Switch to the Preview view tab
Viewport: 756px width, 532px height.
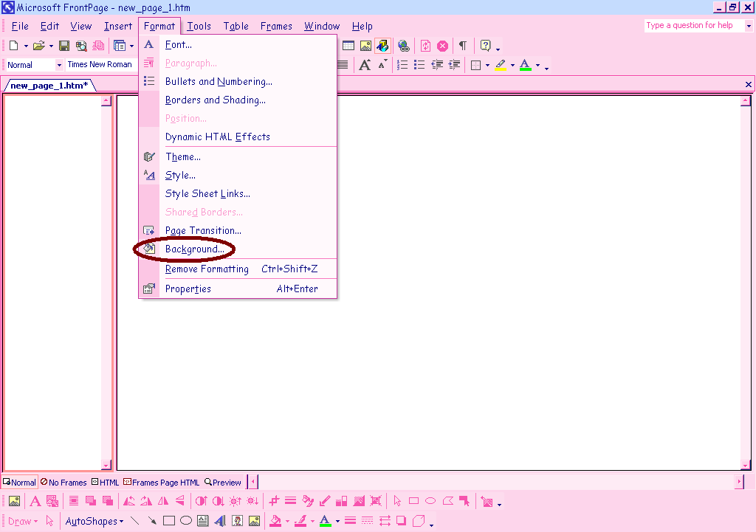[x=223, y=483]
